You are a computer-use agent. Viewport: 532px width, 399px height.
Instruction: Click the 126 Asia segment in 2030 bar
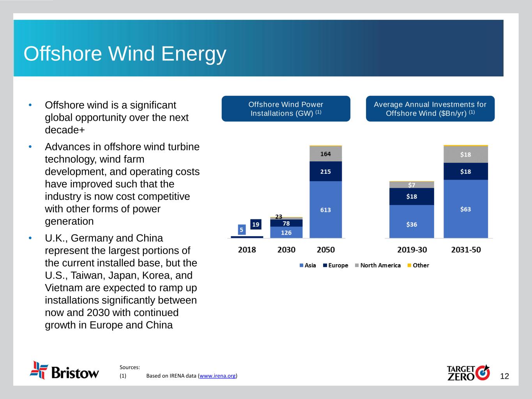(286, 233)
